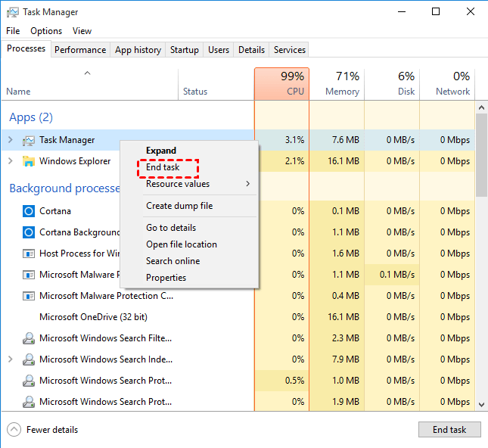The width and height of the screenshot is (488, 448).
Task: Switch to the Startup tab
Action: pyautogui.click(x=185, y=50)
